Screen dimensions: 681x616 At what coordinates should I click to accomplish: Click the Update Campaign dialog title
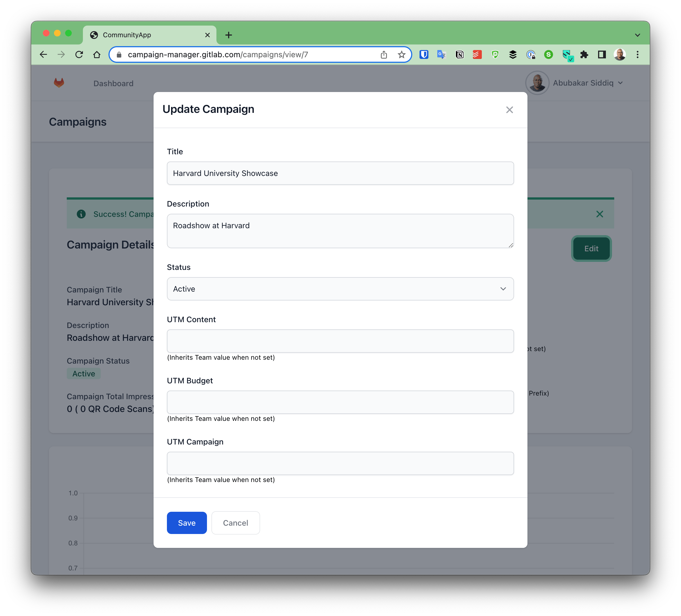click(x=208, y=109)
